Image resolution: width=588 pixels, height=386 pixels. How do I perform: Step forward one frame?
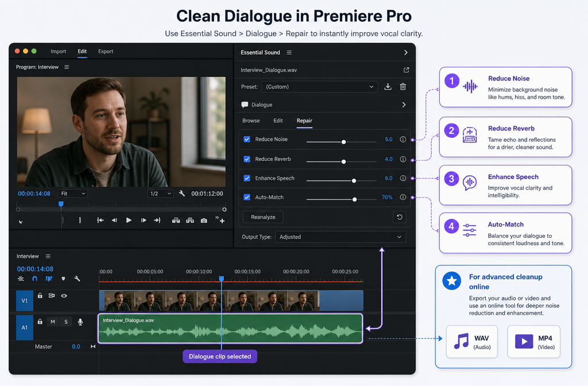pos(143,220)
